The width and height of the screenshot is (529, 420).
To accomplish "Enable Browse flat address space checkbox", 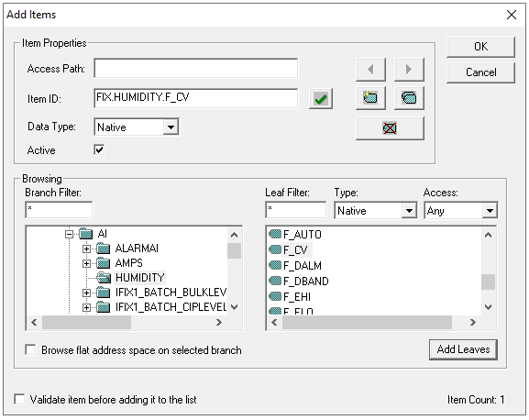I will tap(30, 349).
